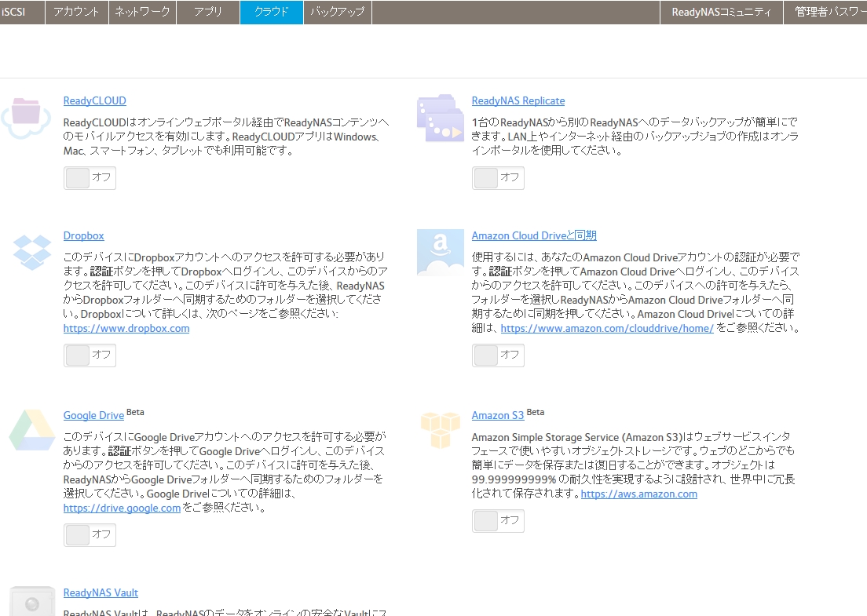867x616 pixels.
Task: Visit the https://drive.google.com link
Action: pos(122,508)
